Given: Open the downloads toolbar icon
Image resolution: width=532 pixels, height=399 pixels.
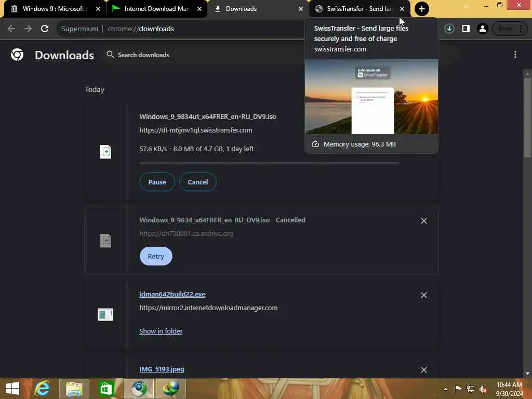Looking at the screenshot, I should [x=449, y=29].
